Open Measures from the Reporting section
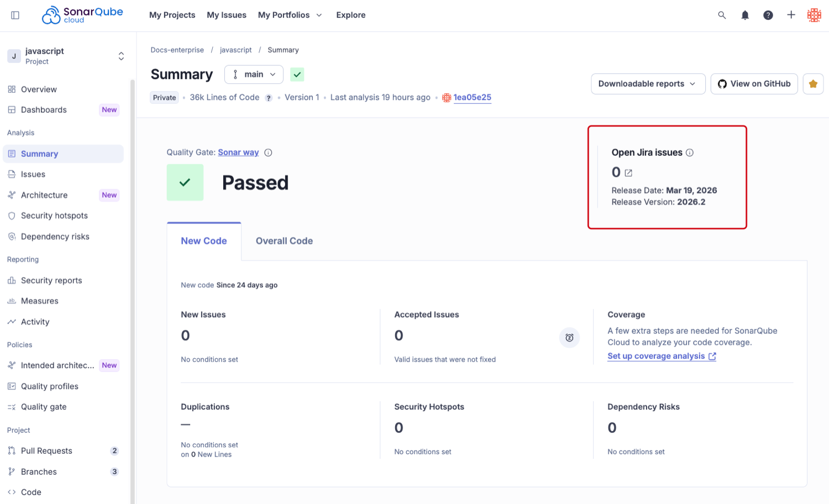Image resolution: width=829 pixels, height=504 pixels. tap(39, 301)
